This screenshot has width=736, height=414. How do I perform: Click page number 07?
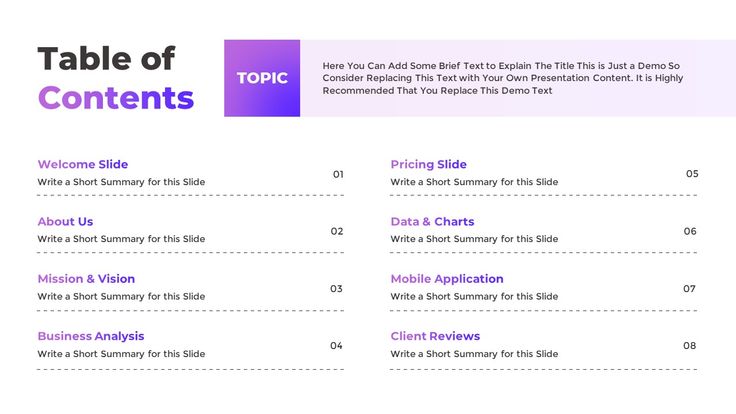tap(689, 289)
